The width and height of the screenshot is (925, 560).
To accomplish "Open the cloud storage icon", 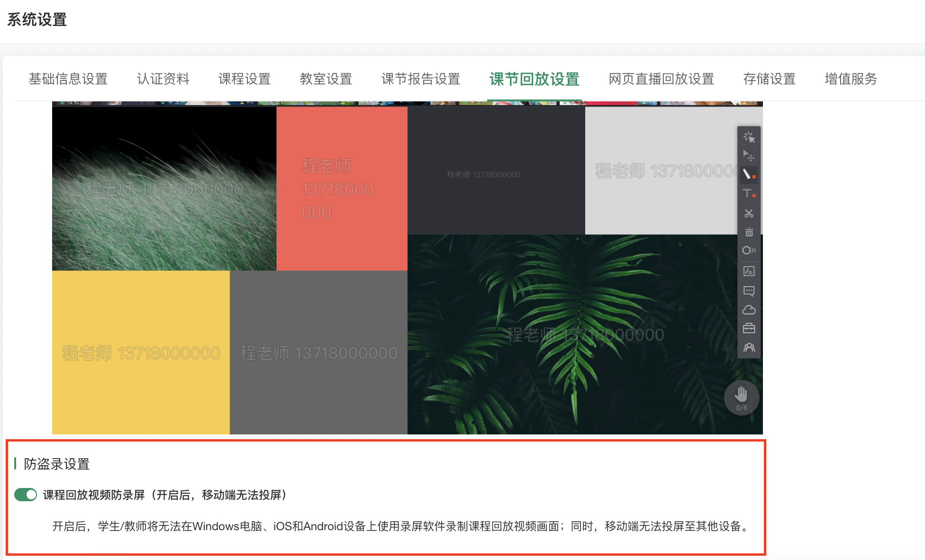I will pyautogui.click(x=749, y=310).
